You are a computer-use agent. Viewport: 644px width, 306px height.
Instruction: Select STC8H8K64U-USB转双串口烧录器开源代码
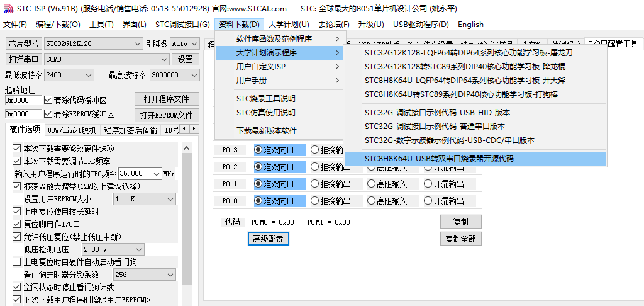pos(475,158)
